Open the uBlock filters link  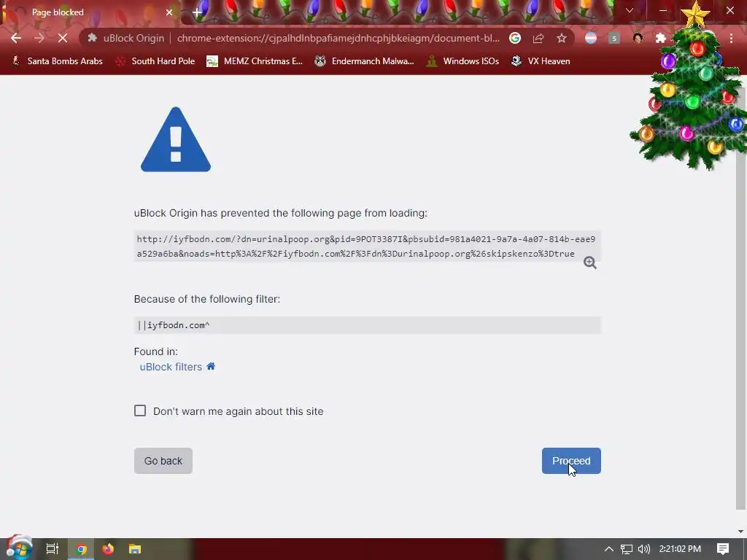[x=171, y=367]
